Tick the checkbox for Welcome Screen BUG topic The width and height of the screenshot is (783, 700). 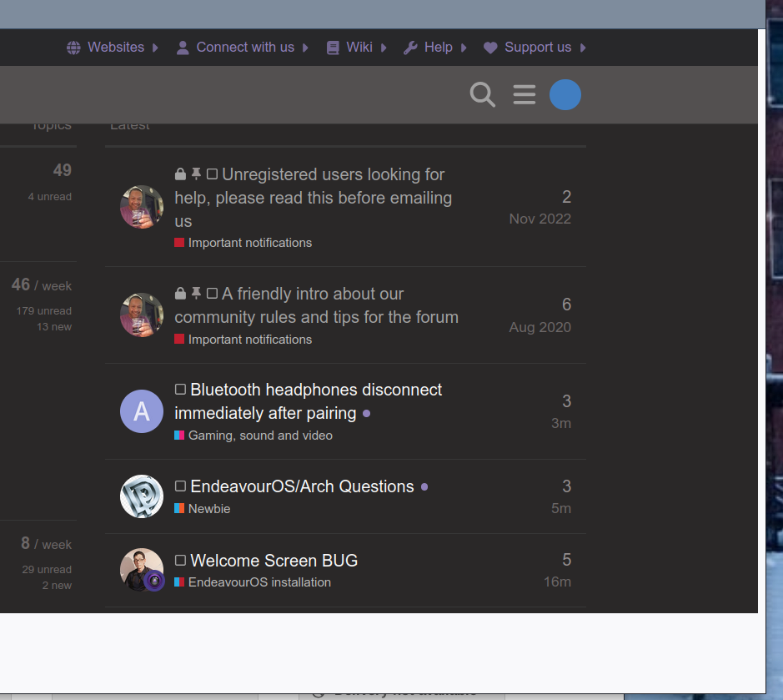pos(180,561)
